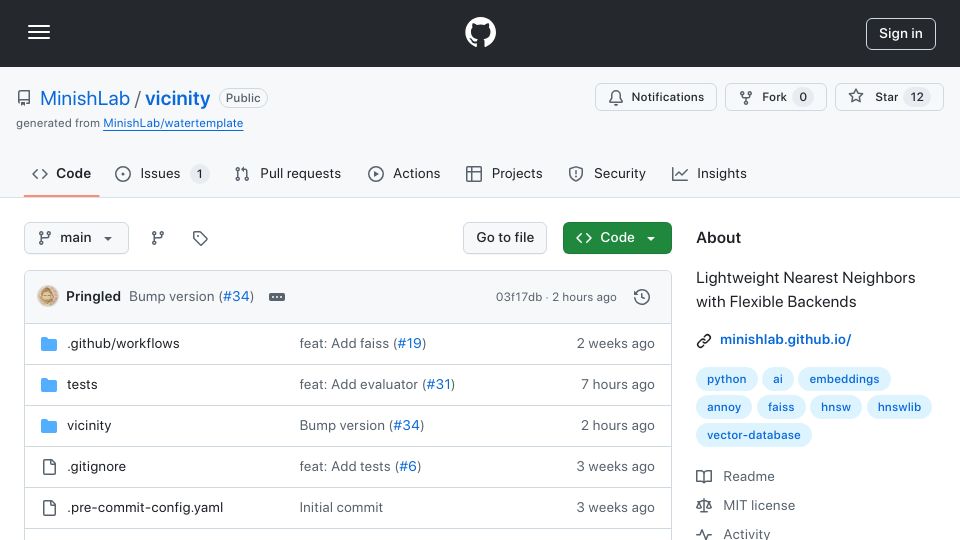The image size is (960, 540).
Task: Switch to the Issues tab
Action: 162,174
